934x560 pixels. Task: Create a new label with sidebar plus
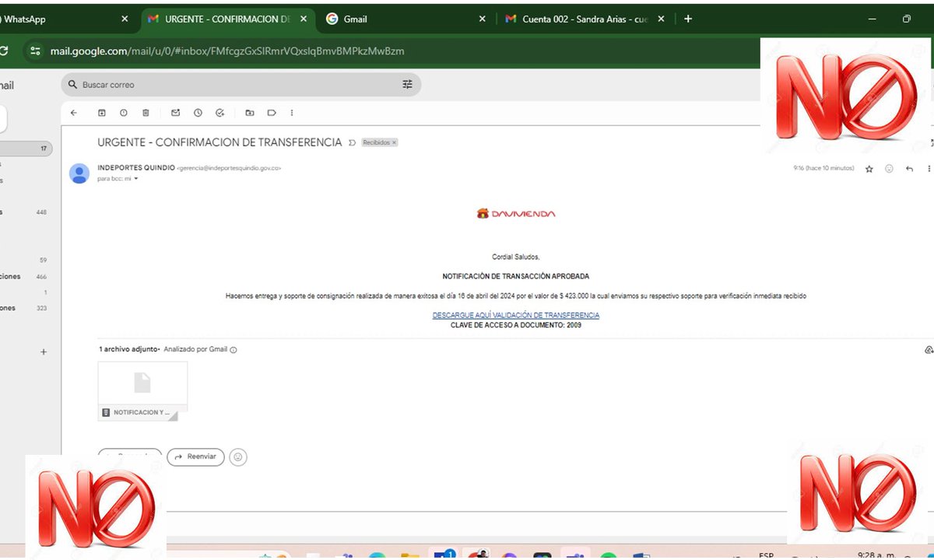click(x=44, y=352)
